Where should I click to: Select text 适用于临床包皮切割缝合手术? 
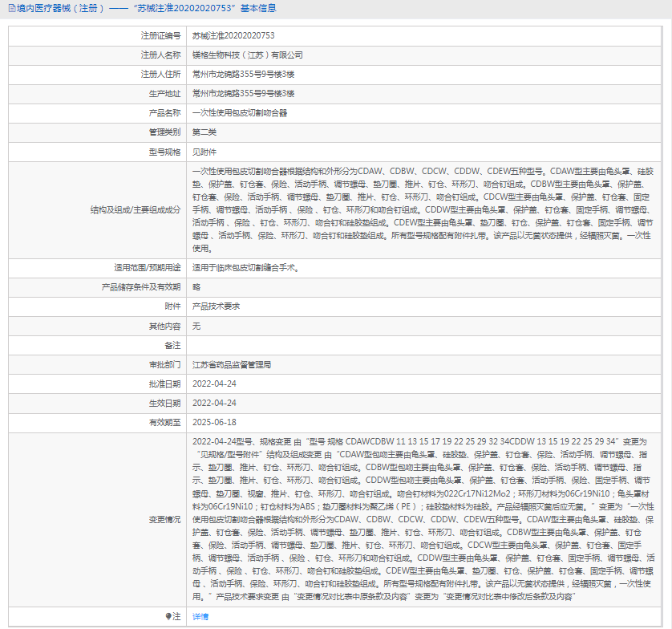tap(245, 267)
